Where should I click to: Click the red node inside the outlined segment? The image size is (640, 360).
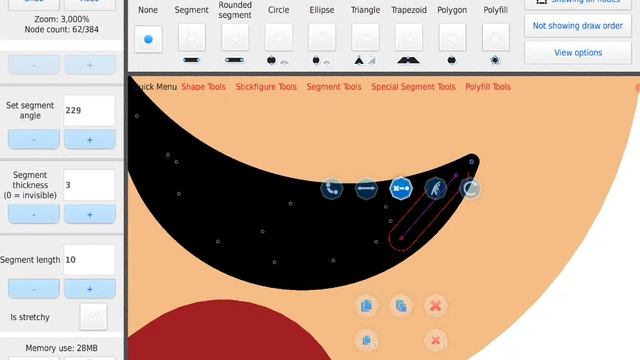[x=401, y=238]
